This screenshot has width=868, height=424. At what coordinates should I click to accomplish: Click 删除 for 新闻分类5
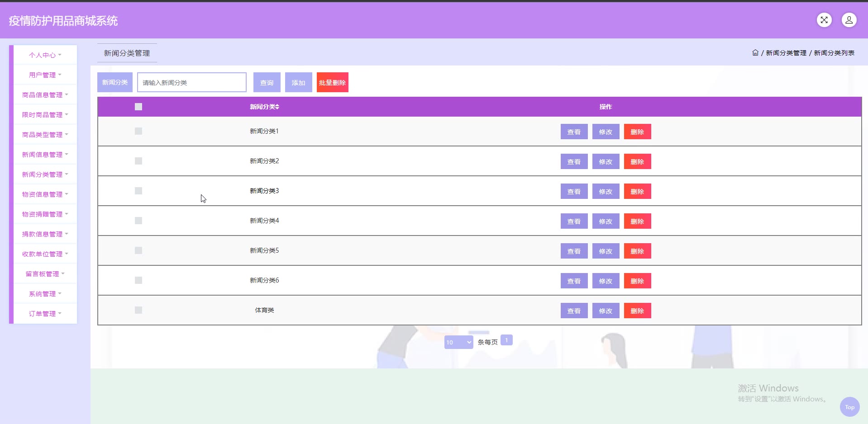coord(638,251)
